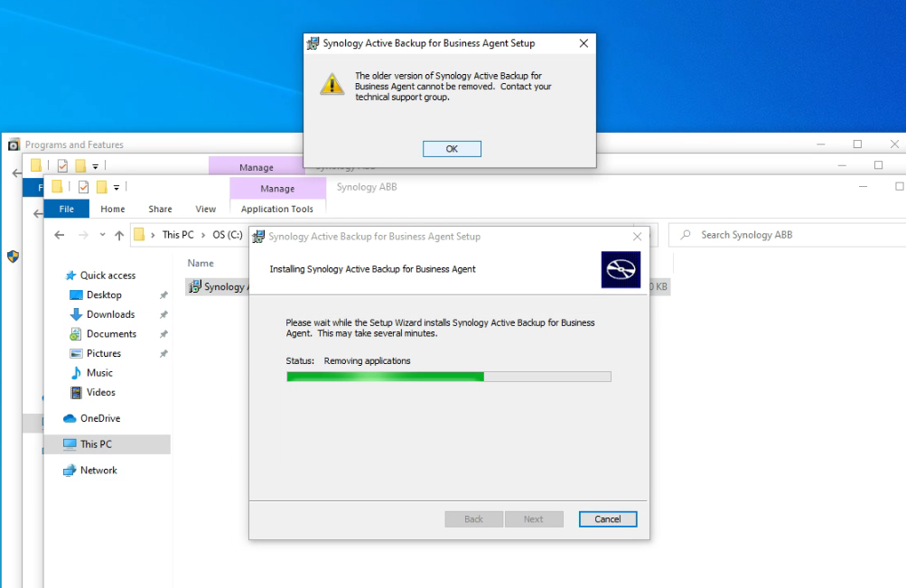The image size is (906, 588).
Task: Click the Search Synology ABB field
Action: click(x=787, y=235)
